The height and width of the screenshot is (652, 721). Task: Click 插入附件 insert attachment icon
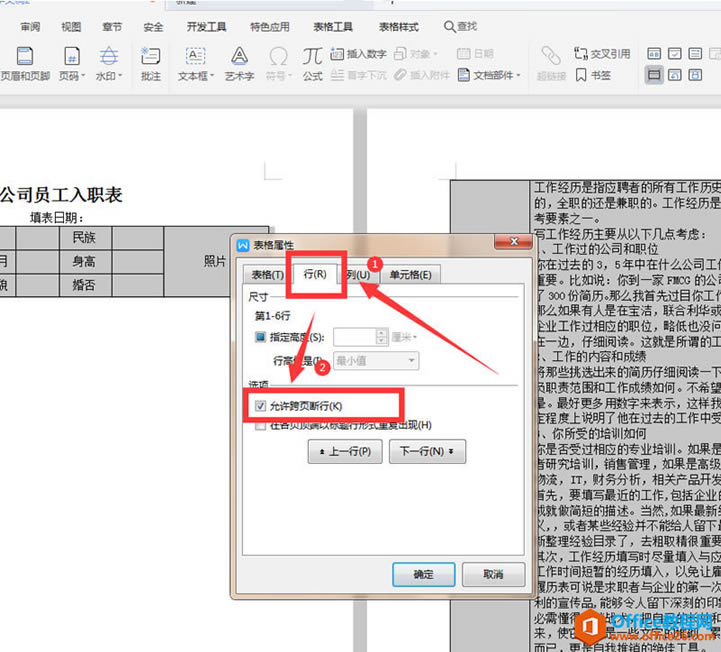coord(422,75)
